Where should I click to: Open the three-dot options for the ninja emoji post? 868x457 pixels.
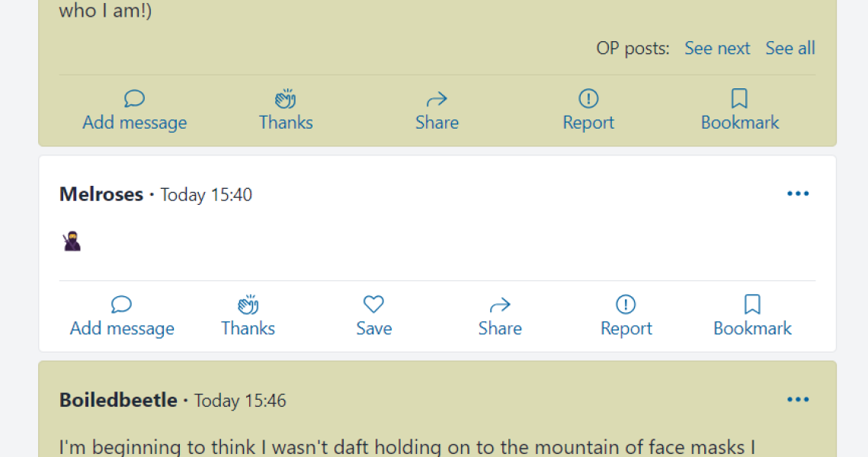pos(798,193)
